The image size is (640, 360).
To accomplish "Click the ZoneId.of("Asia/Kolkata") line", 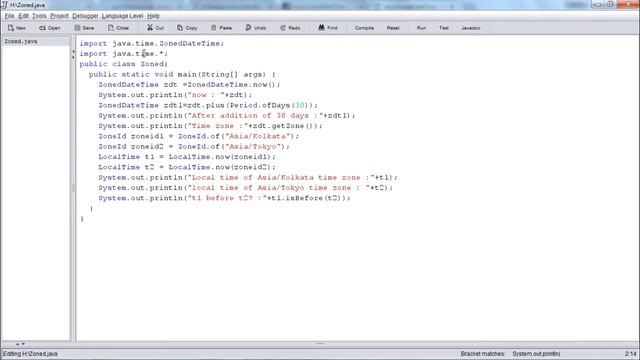I will (x=198, y=136).
